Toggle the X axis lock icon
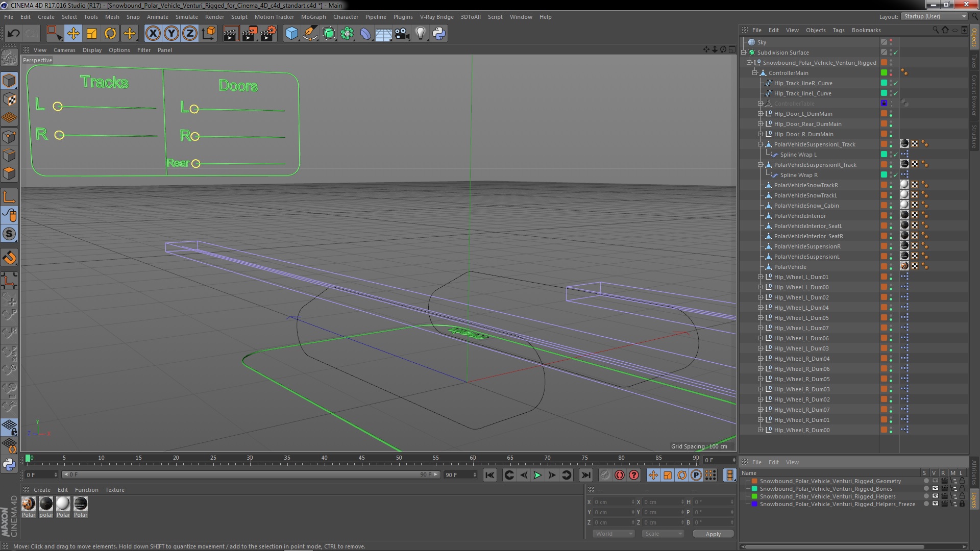980x551 pixels. point(153,34)
